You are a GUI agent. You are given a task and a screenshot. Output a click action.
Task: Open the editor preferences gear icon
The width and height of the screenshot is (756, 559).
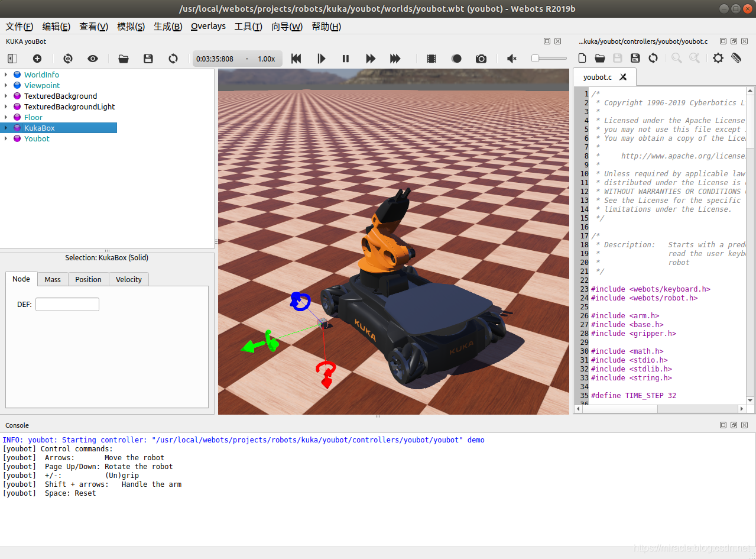point(718,58)
